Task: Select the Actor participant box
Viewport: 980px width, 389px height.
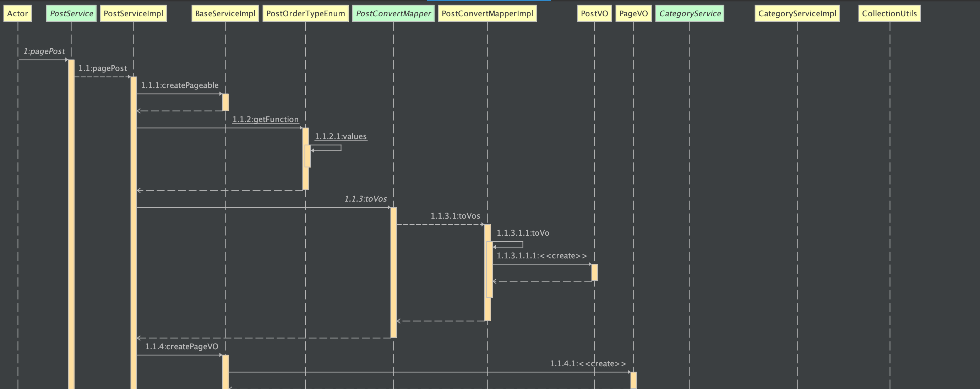Action: tap(17, 14)
